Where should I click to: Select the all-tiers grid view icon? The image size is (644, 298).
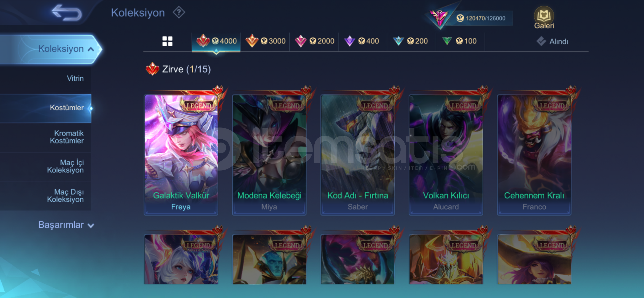coord(167,41)
